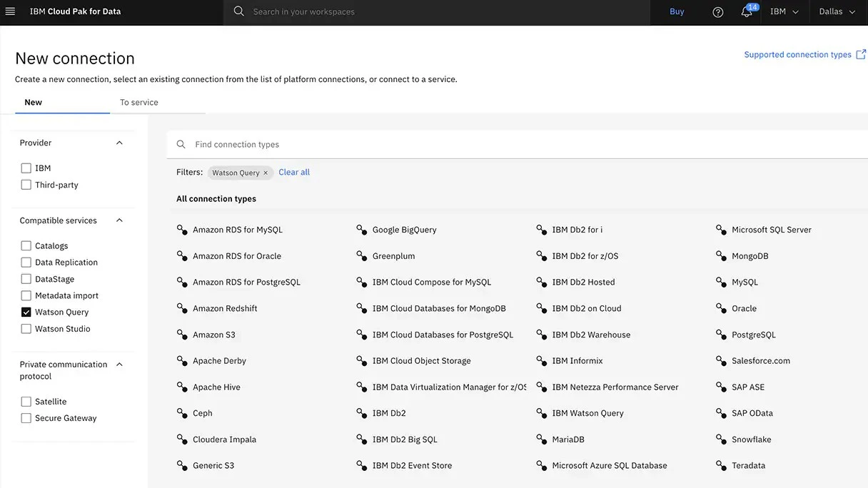Click the Clear all filters link

[294, 172]
